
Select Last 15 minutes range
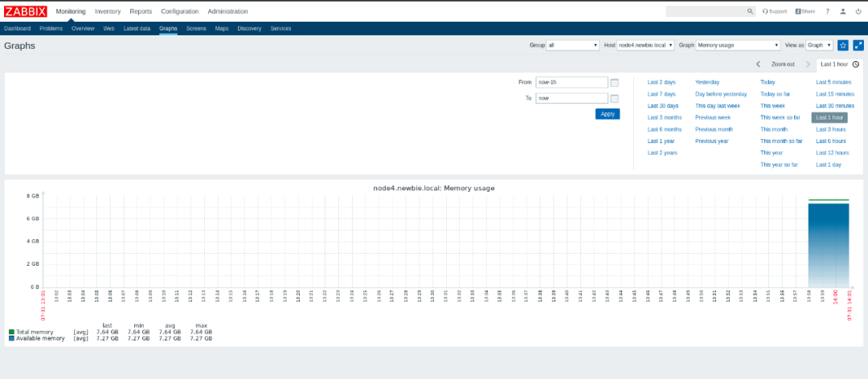pos(835,94)
